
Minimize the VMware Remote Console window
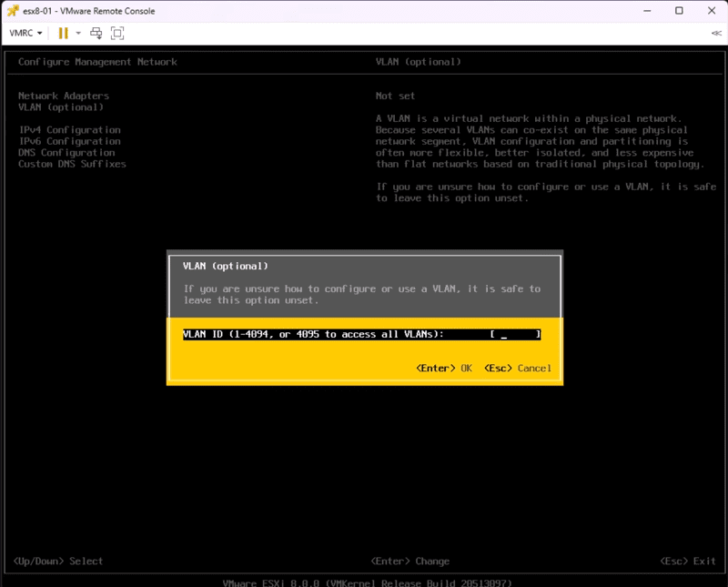click(x=647, y=11)
